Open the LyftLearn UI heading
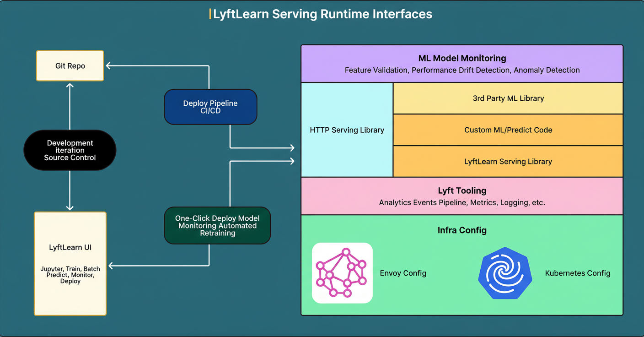 [x=70, y=248]
